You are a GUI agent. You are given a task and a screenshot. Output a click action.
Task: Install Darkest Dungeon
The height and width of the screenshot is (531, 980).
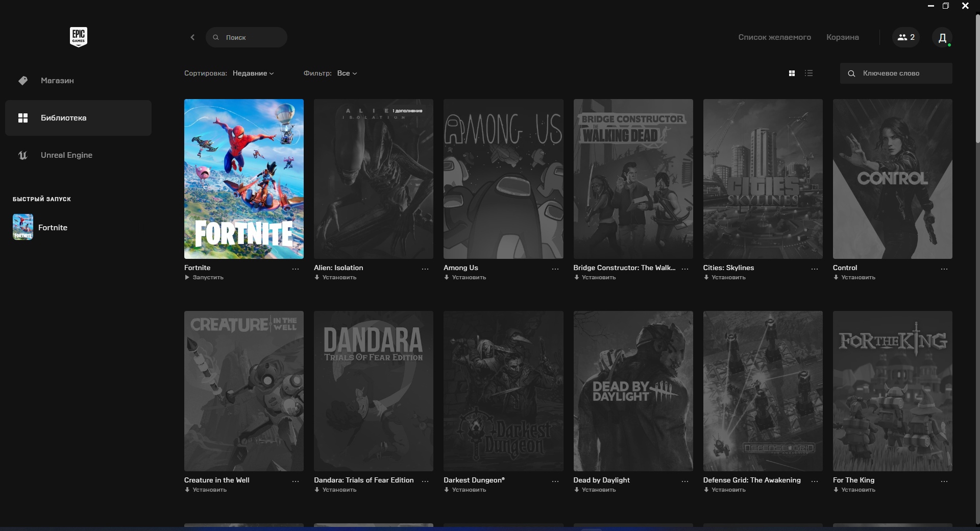click(x=465, y=490)
